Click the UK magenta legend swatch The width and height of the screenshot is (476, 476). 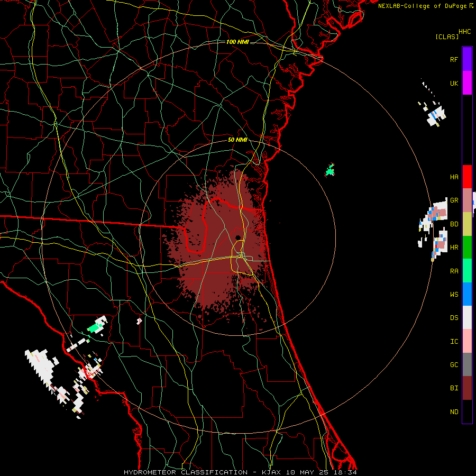click(467, 83)
